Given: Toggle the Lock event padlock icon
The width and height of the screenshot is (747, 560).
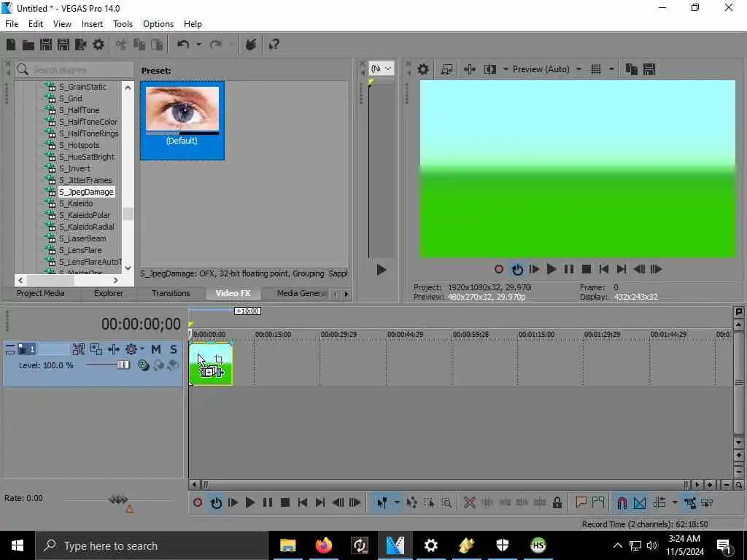Looking at the screenshot, I should pyautogui.click(x=557, y=502).
